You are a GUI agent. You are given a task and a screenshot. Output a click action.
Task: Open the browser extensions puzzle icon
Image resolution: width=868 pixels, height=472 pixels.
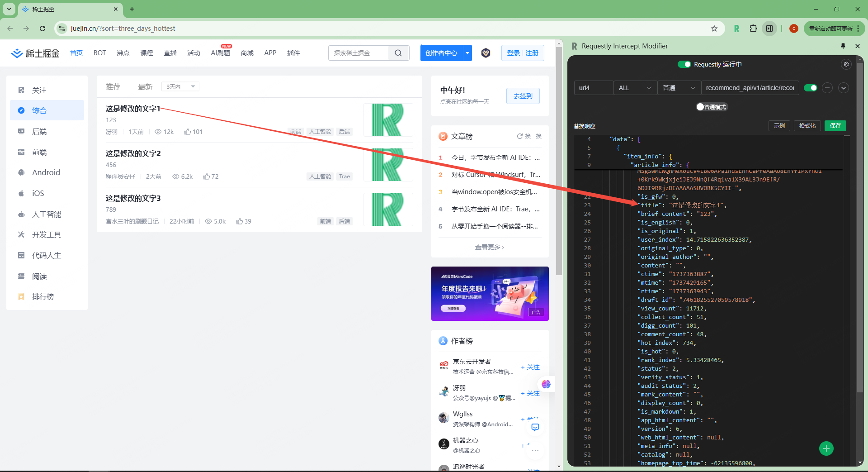[753, 28]
